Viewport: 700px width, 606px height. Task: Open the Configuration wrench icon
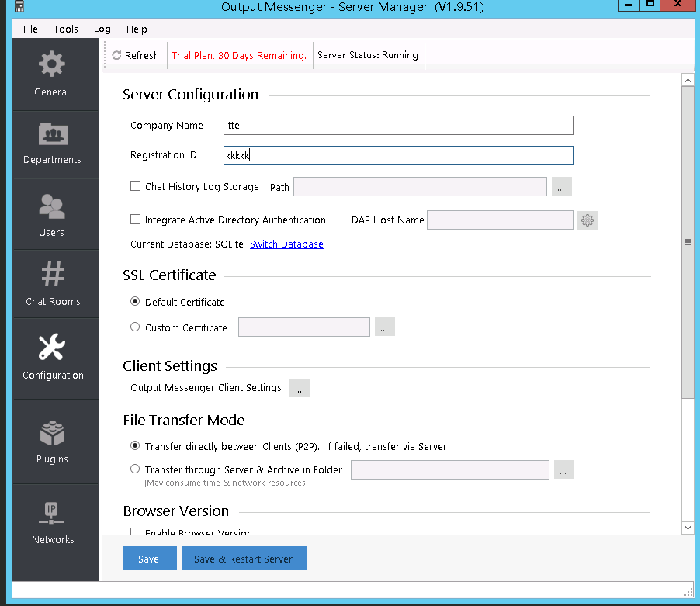[x=52, y=347]
